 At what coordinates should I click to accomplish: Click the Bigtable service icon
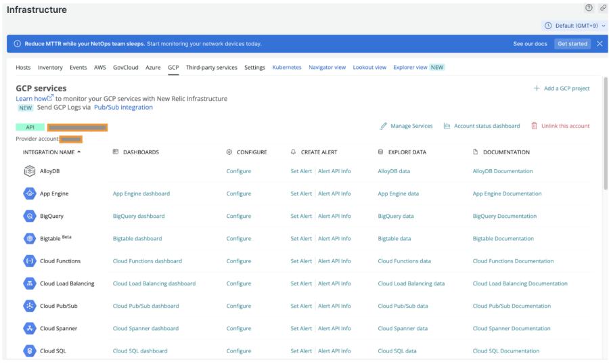[x=30, y=239]
